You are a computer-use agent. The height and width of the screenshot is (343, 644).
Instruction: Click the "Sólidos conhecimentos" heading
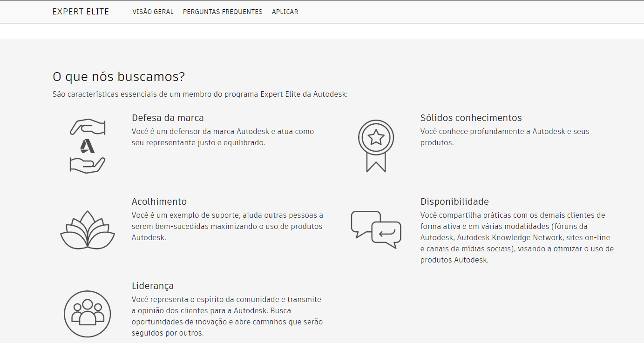[471, 118]
